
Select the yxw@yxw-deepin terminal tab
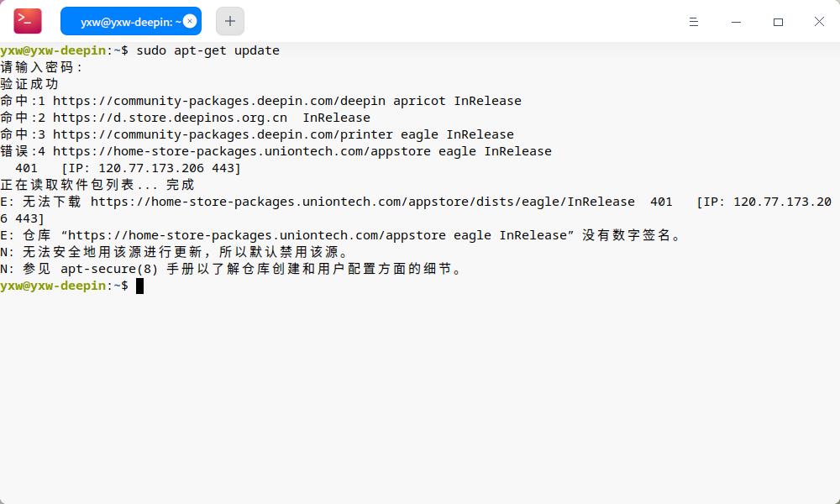(126, 22)
